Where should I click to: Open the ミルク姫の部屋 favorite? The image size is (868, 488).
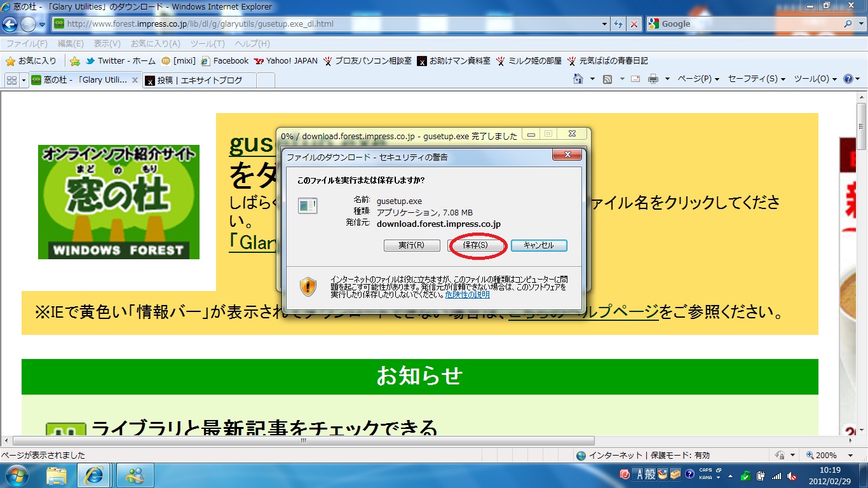tap(529, 61)
